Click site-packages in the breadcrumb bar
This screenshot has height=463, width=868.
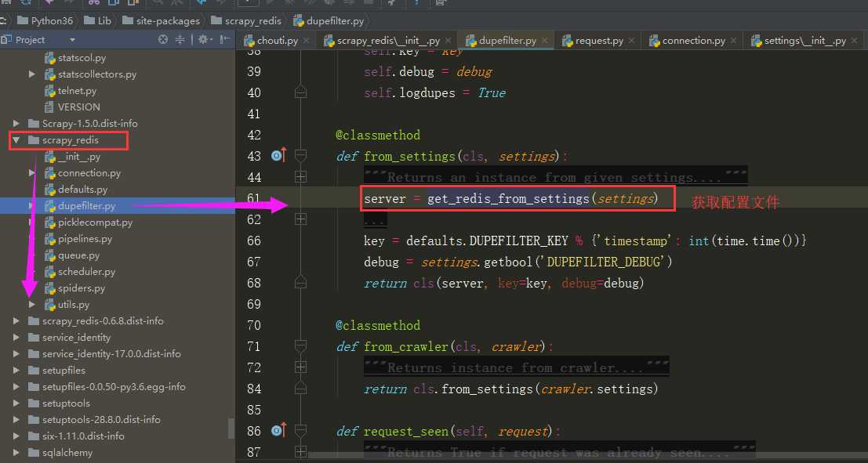(161, 21)
